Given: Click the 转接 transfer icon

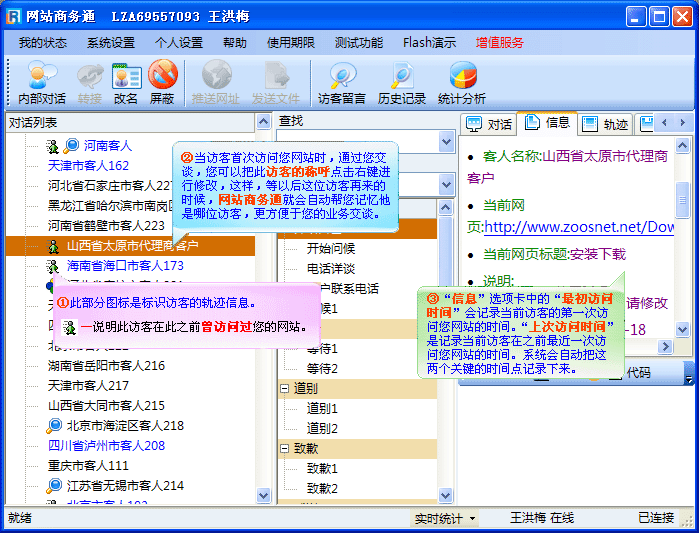Looking at the screenshot, I should click(x=90, y=82).
